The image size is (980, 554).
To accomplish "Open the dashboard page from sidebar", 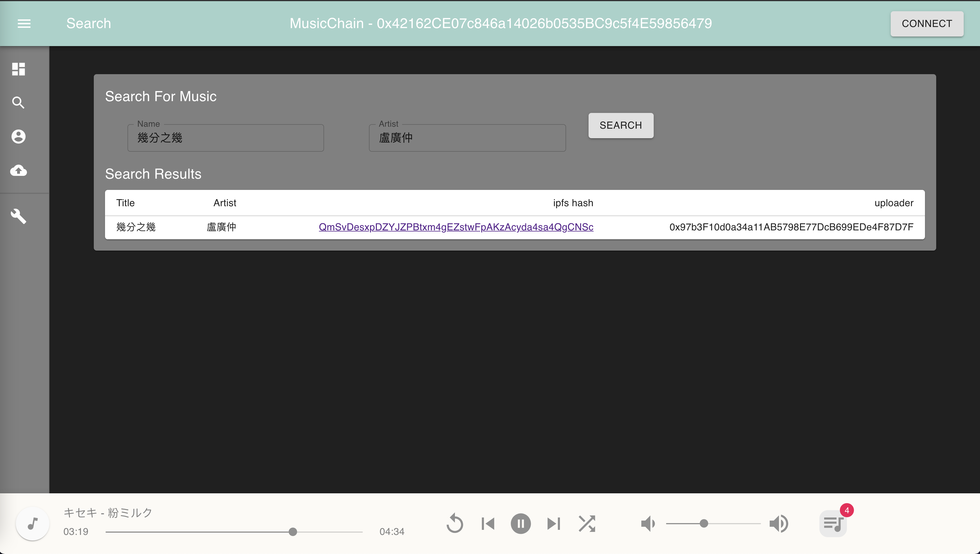I will click(x=18, y=69).
